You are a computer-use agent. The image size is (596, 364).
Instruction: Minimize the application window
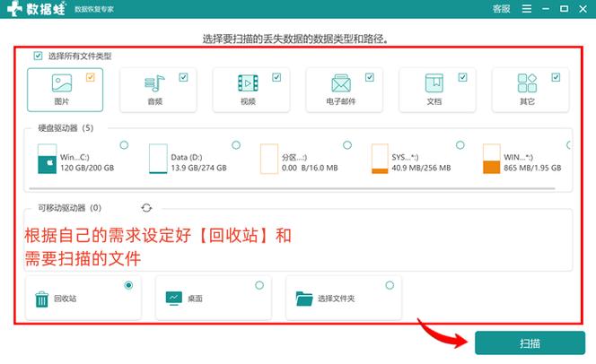tap(546, 9)
